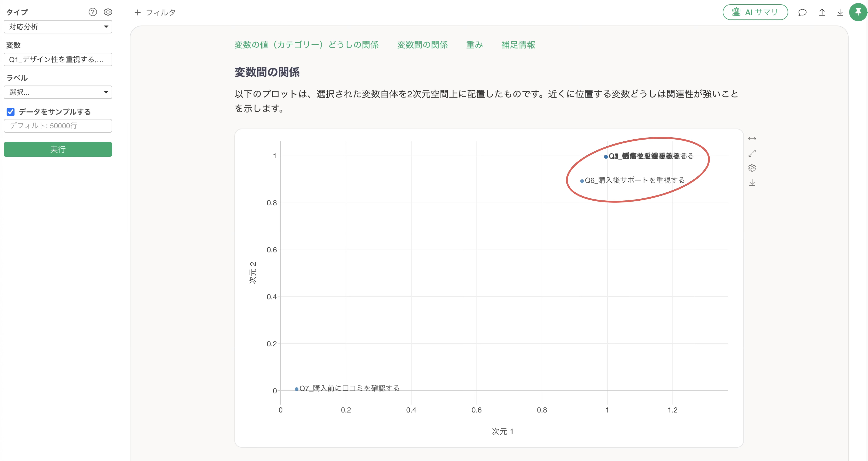Open the comment bubble icon
Viewport: 868px width, 461px height.
802,12
